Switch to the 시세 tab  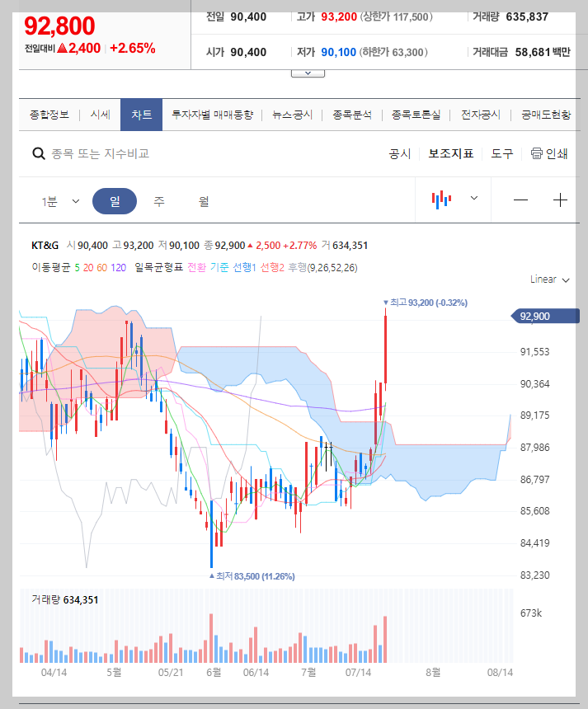point(100,114)
